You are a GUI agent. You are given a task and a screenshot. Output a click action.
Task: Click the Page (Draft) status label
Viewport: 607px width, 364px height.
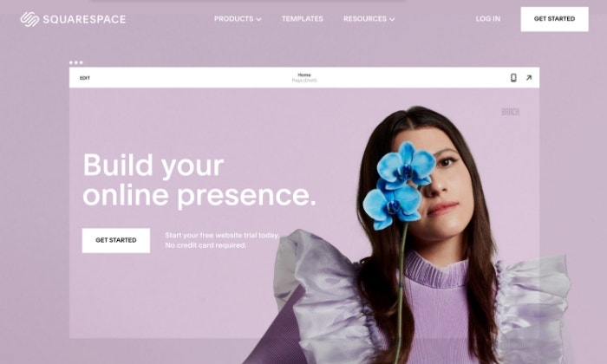[x=304, y=81]
